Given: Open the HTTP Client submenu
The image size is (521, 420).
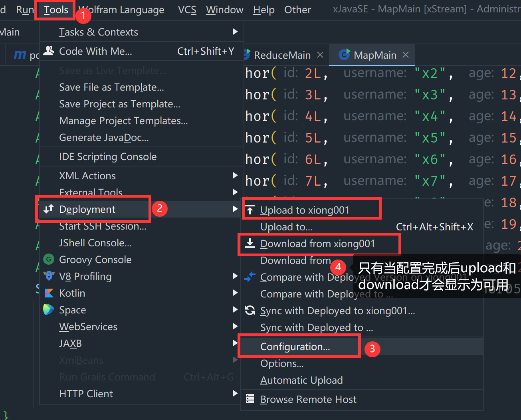Looking at the screenshot, I should [x=86, y=394].
